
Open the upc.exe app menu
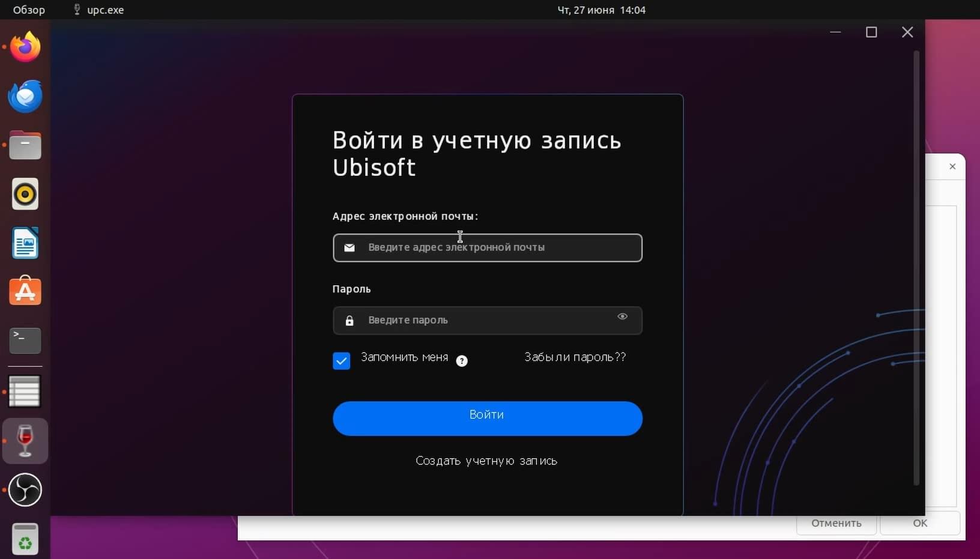(x=98, y=10)
